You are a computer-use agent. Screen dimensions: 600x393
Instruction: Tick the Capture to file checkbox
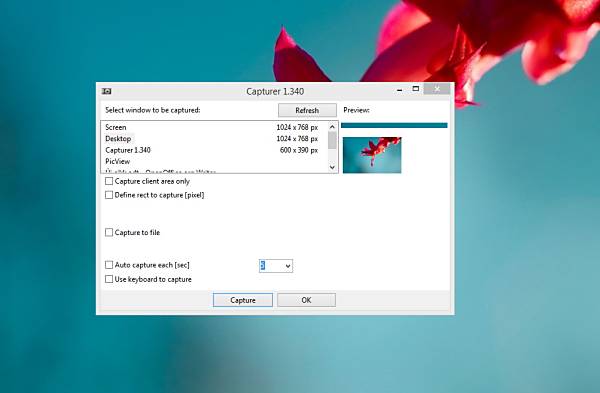pos(109,232)
